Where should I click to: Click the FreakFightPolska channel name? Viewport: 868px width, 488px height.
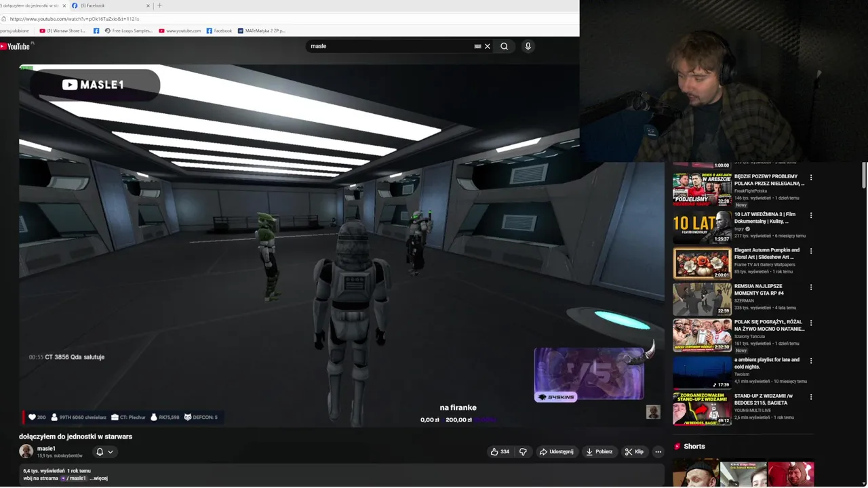[x=751, y=191]
